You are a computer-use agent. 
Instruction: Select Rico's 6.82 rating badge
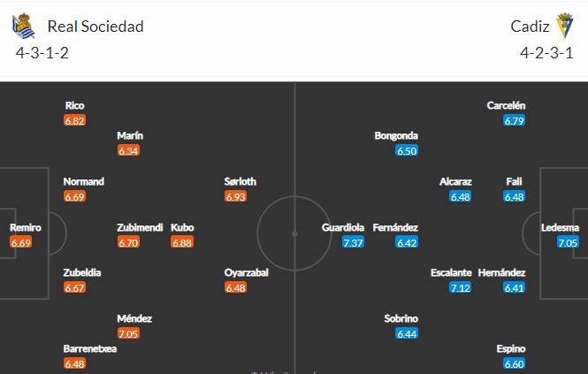pyautogui.click(x=74, y=121)
